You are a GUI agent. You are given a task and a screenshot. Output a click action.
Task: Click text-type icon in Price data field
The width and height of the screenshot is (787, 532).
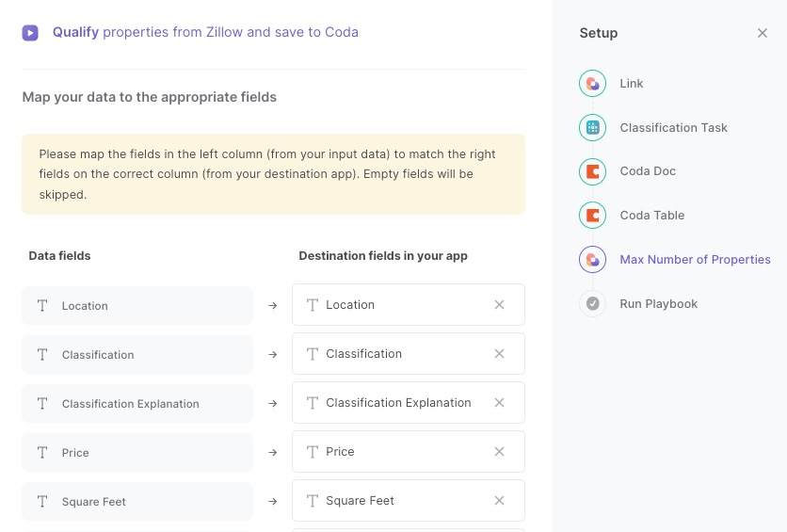coord(42,453)
